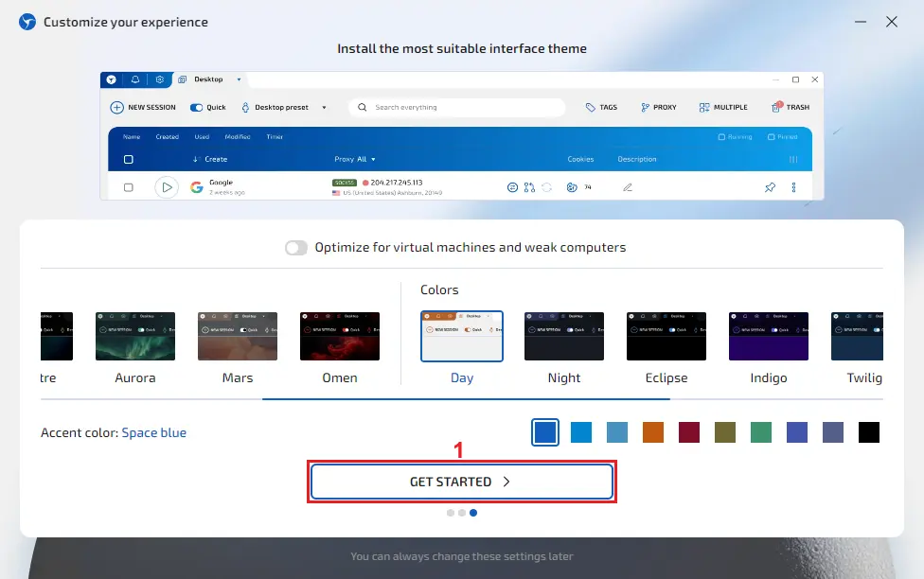Switch to the Used tab in the preview table

[203, 136]
